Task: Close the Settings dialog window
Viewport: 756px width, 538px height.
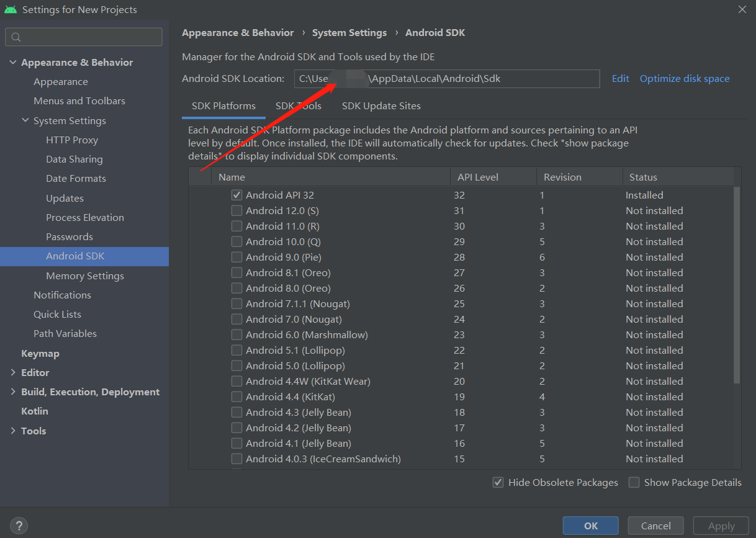Action: [x=742, y=9]
